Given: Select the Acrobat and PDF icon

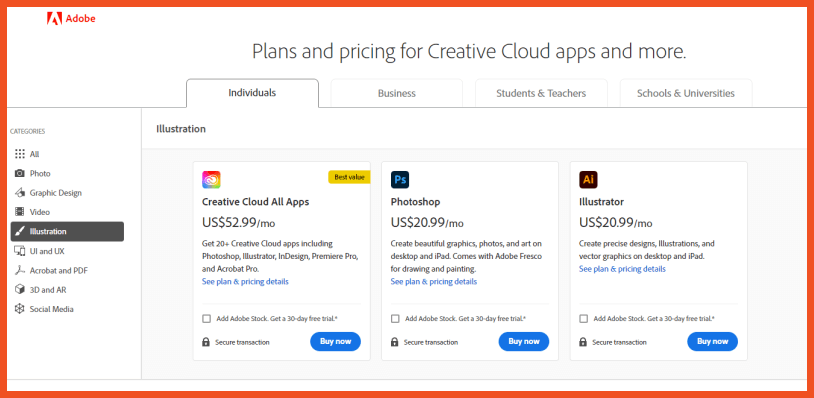Looking at the screenshot, I should (20, 270).
